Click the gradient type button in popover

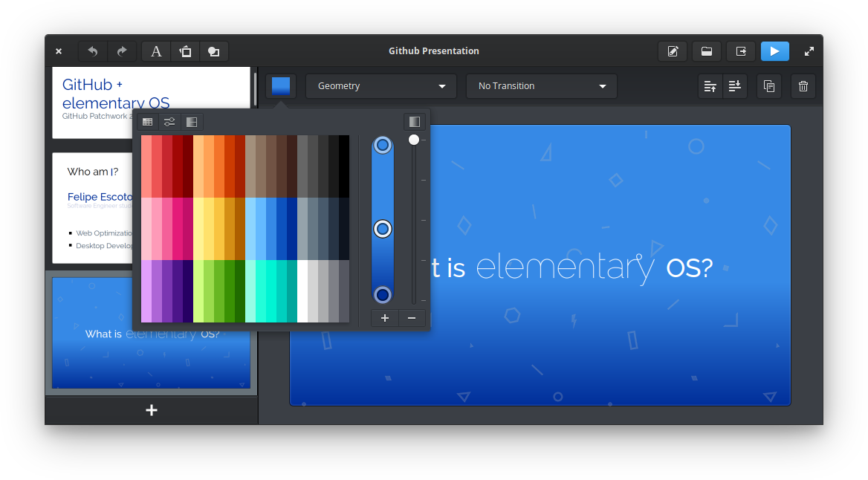tap(415, 122)
